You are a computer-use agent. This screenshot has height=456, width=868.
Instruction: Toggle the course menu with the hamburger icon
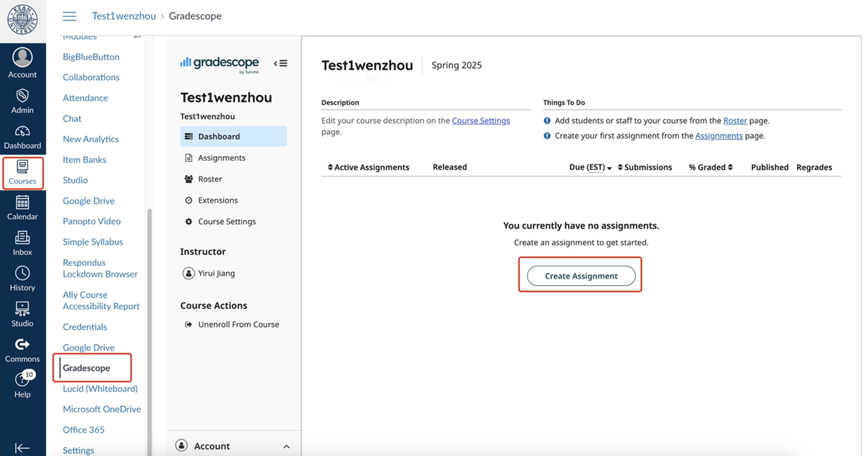pyautogui.click(x=69, y=16)
